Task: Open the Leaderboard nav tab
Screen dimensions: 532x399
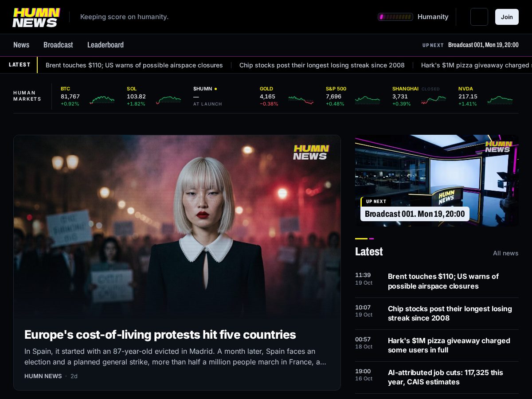Action: (106, 45)
